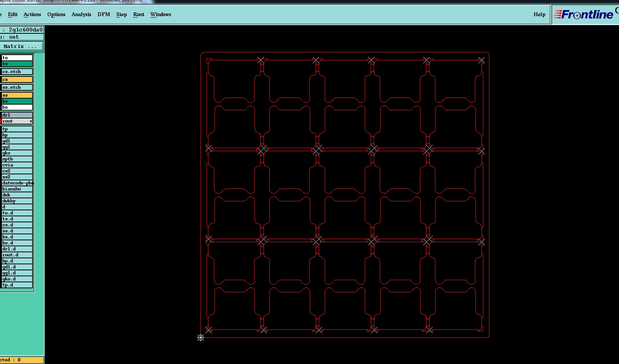Select the 'ts' layer row

[17, 64]
